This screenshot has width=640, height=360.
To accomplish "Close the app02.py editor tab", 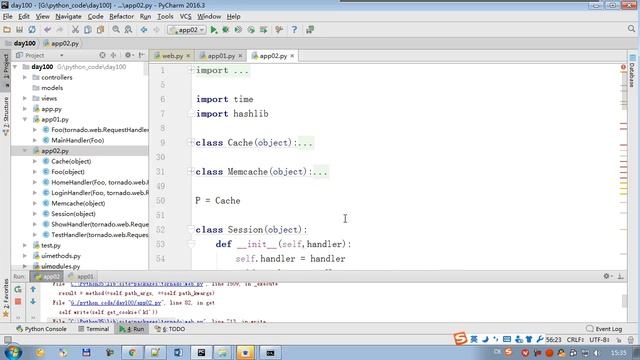I will click(x=292, y=56).
